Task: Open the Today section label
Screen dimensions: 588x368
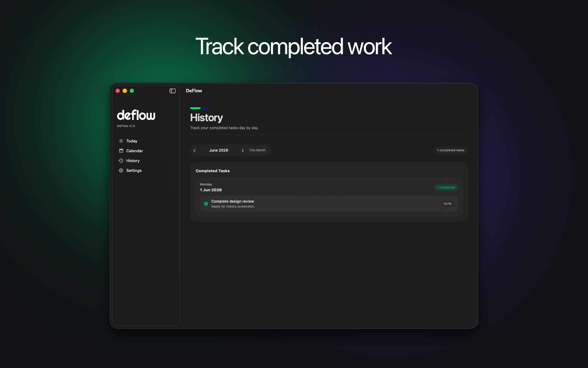Action: tap(132, 141)
